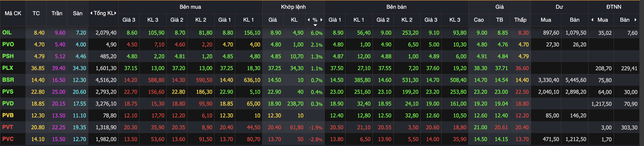Click the TC column header
644x146 pixels.
(x=36, y=13)
